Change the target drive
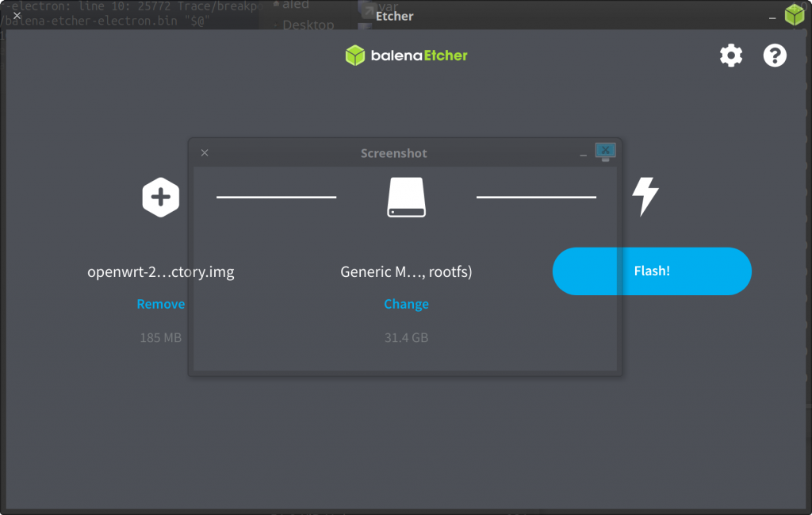This screenshot has height=515, width=812. 407,304
